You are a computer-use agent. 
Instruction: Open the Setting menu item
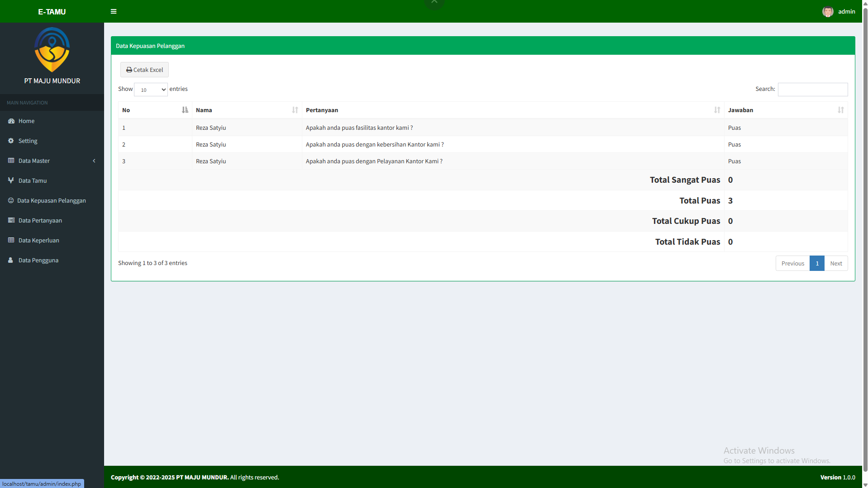pyautogui.click(x=52, y=141)
